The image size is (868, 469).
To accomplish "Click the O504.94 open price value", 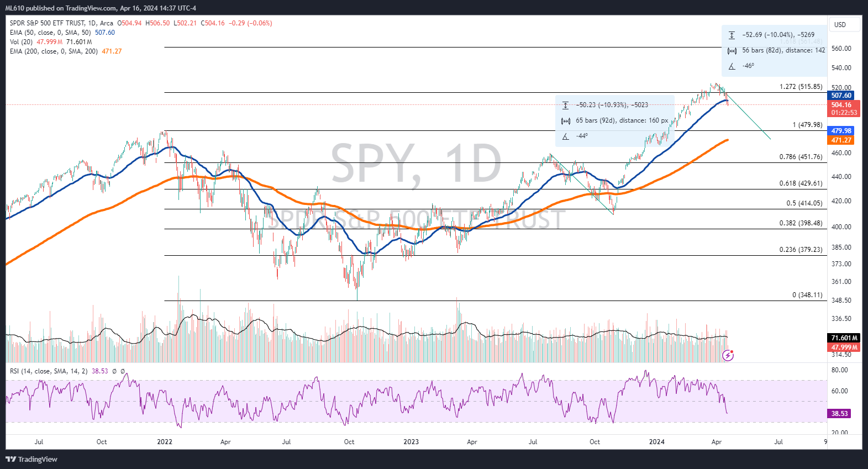I will coord(129,23).
